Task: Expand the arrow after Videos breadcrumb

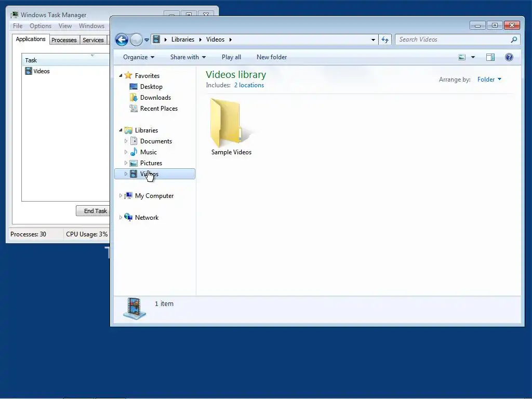Action: tap(230, 39)
